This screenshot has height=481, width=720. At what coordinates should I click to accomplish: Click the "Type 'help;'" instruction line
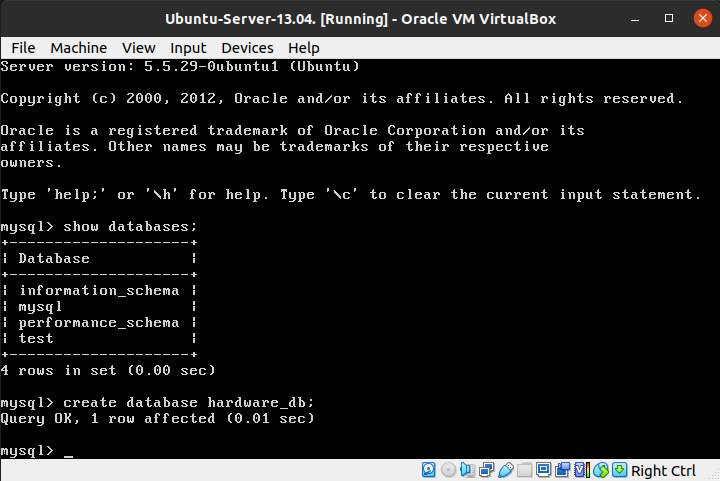click(x=351, y=195)
